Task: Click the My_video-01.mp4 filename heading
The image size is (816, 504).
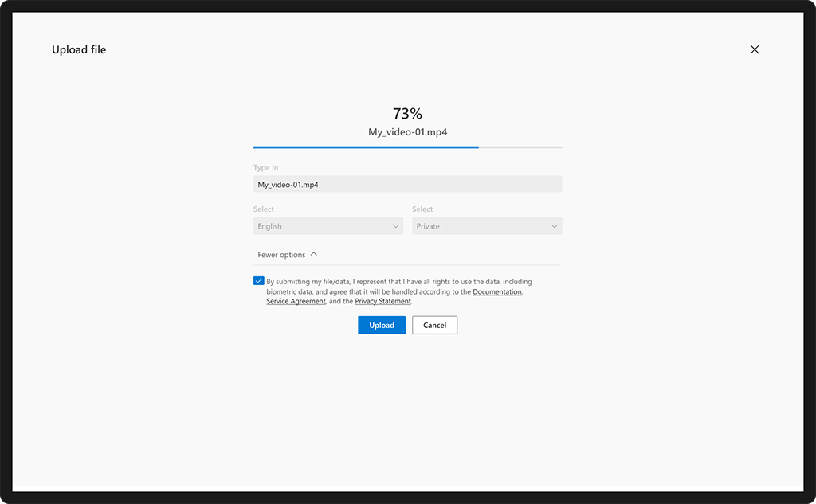Action: point(407,132)
